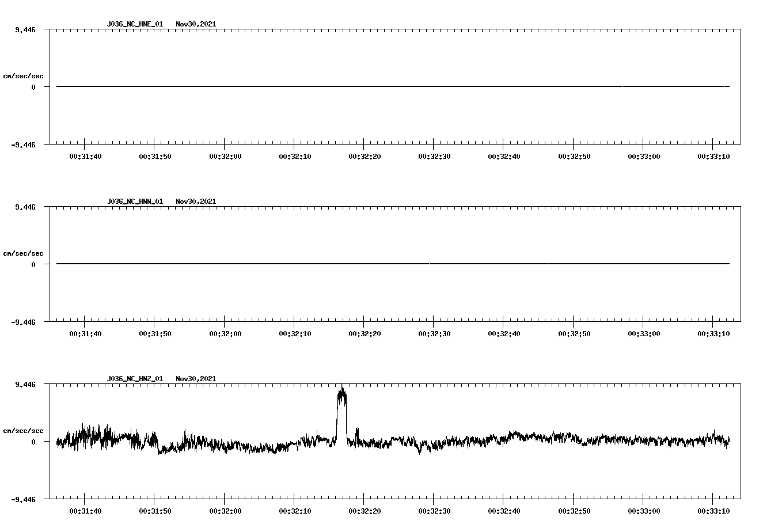Click the 00:32:40 time label under HNE plot
Image resolution: width=782 pixels, height=532 pixels.
pos(504,156)
